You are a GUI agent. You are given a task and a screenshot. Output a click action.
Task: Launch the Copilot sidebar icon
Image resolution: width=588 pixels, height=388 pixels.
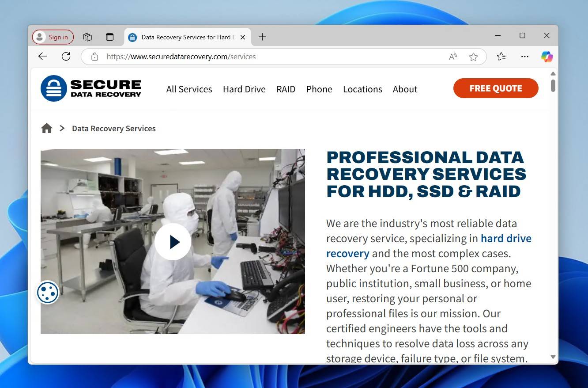tap(547, 57)
